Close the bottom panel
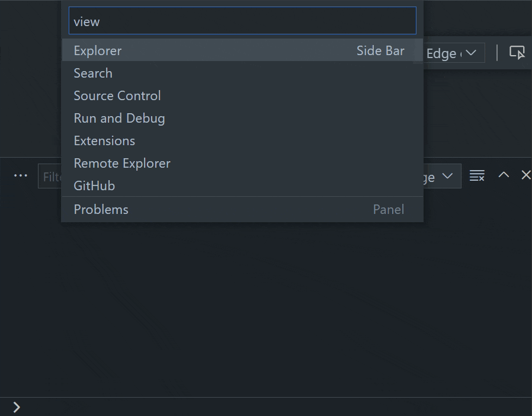Image resolution: width=532 pixels, height=416 pixels. click(526, 175)
